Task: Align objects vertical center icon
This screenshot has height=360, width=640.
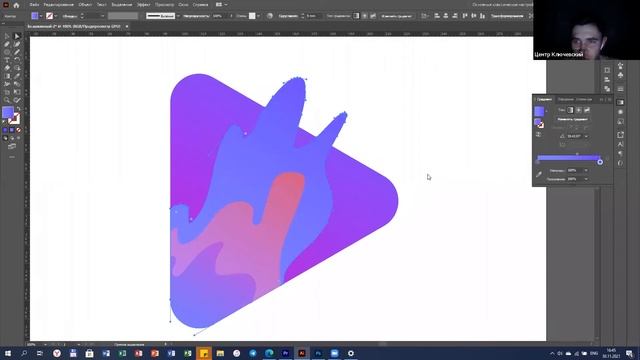Action: coord(474,16)
